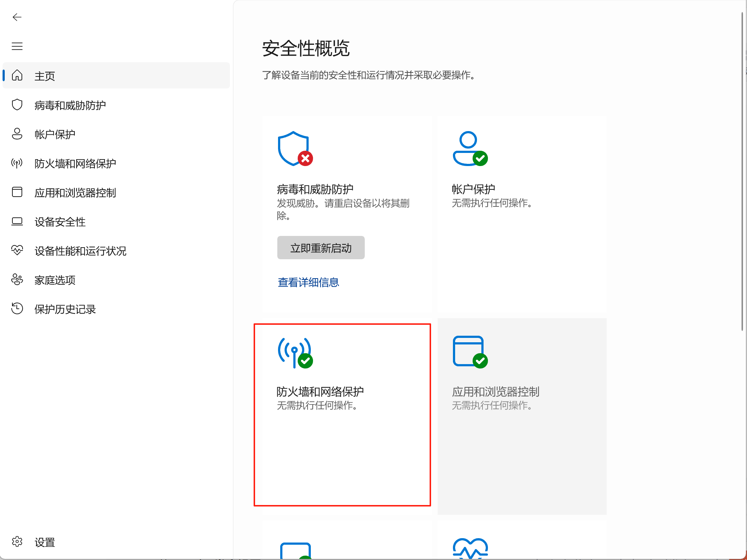
Task: Click the gear icon beside 设置
Action: 17,542
